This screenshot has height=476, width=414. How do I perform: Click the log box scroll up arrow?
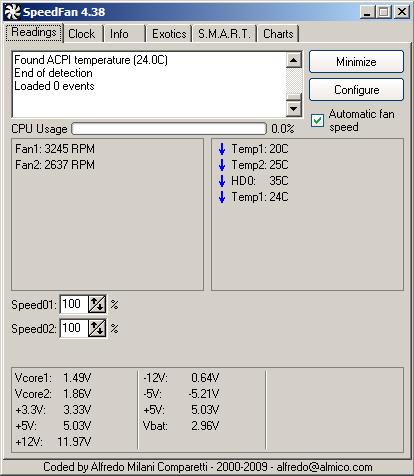(294, 60)
